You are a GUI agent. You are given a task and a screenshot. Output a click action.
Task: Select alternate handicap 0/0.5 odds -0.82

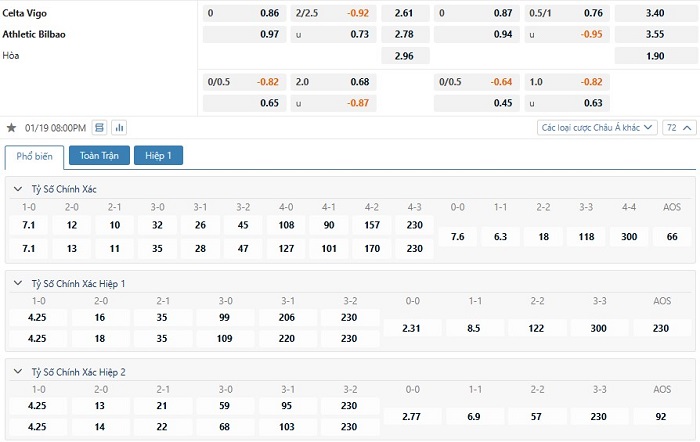point(245,82)
